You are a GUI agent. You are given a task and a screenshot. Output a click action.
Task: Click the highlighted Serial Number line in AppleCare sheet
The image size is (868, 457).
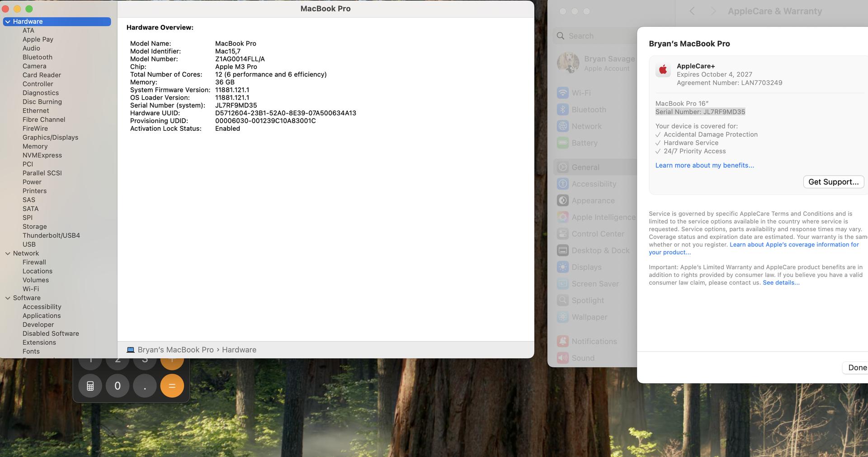(x=700, y=112)
